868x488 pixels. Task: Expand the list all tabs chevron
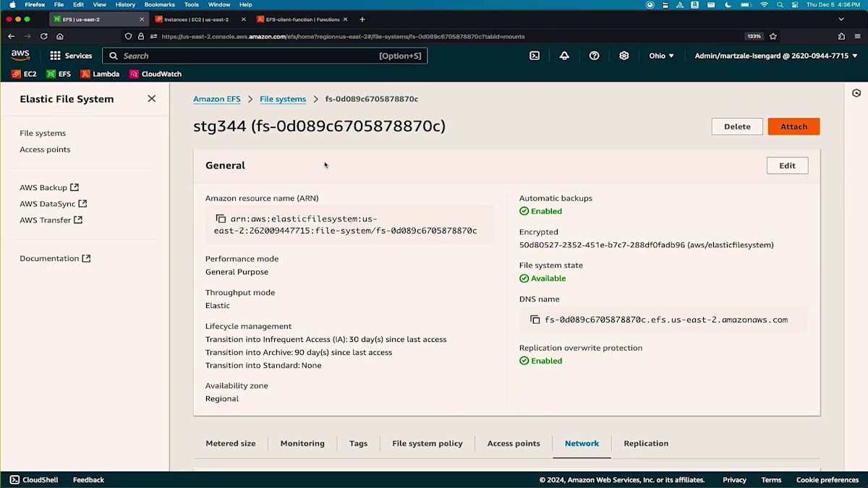coord(841,20)
